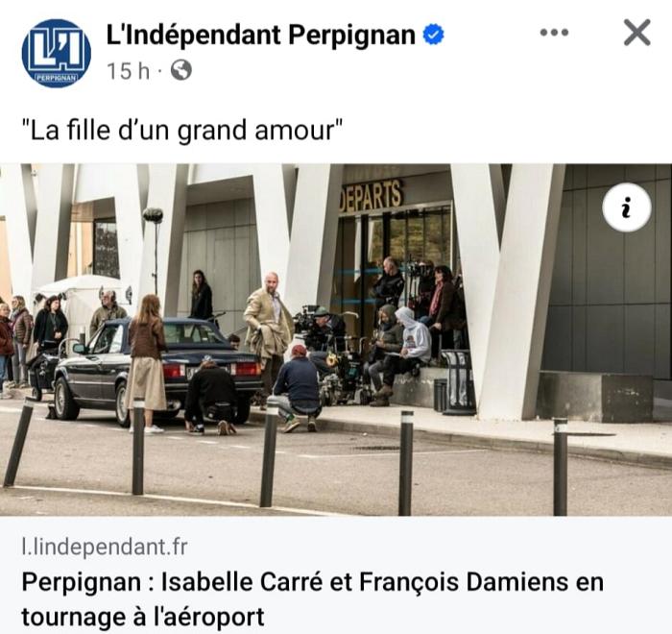Open the l.lindependant.fr domain link

click(x=105, y=547)
